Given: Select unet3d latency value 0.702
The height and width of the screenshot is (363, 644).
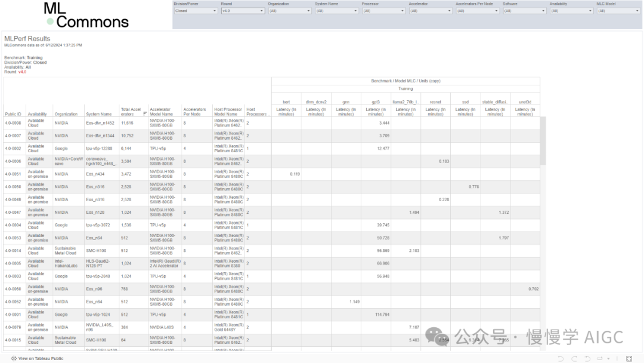Looking at the screenshot, I should pos(533,289).
